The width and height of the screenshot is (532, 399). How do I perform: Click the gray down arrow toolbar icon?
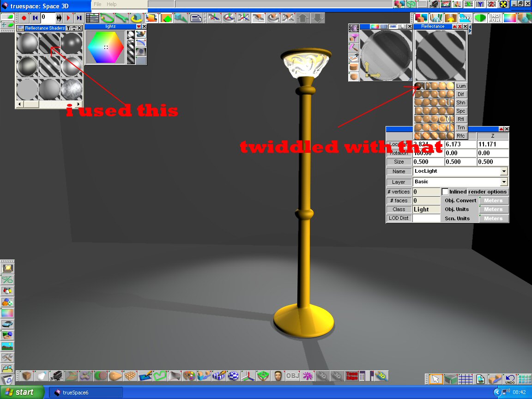point(318,18)
